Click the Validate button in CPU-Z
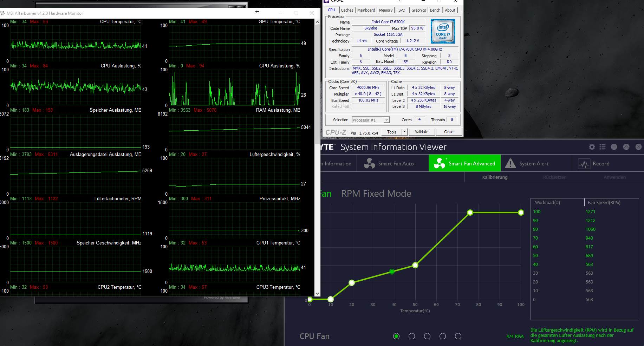 click(422, 132)
